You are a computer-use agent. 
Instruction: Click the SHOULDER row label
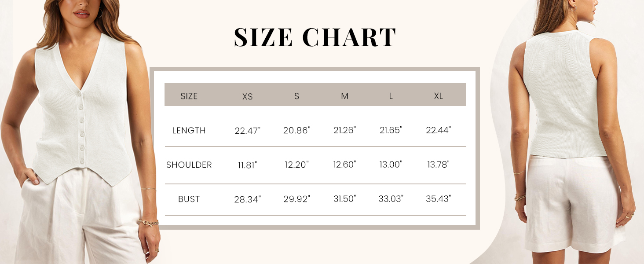click(189, 165)
